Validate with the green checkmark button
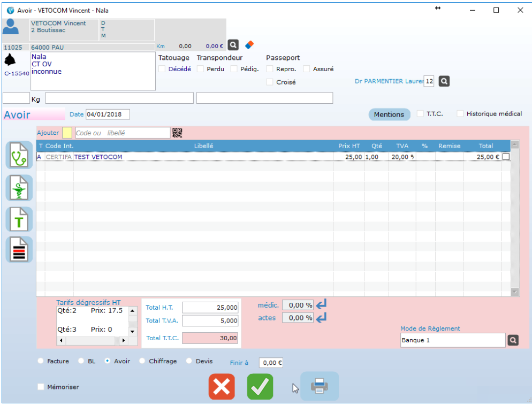Viewport: 532px width, 406px height. click(x=260, y=386)
